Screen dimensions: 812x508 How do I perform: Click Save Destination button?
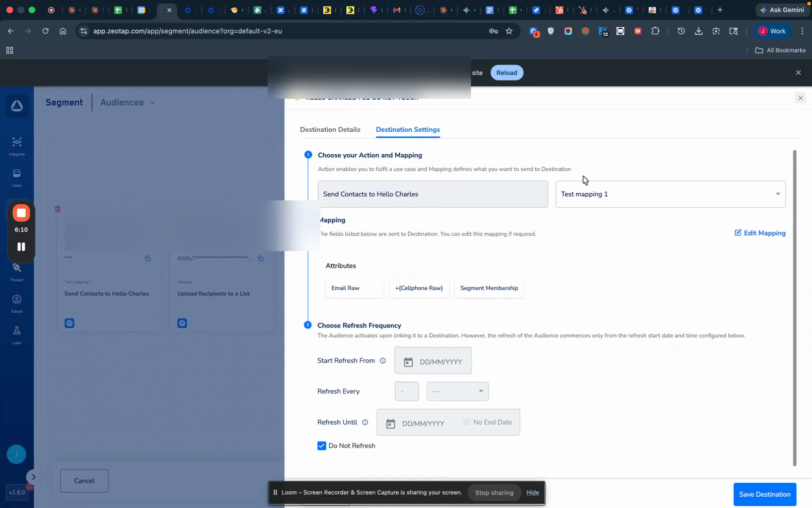pos(764,494)
